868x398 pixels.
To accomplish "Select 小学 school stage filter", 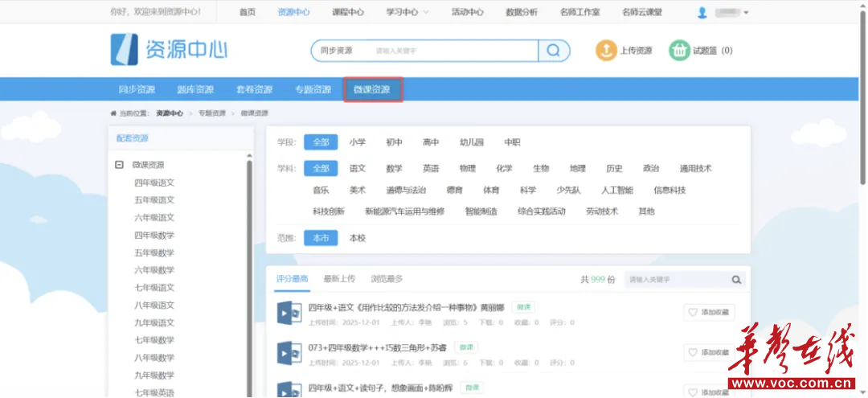I will (357, 142).
